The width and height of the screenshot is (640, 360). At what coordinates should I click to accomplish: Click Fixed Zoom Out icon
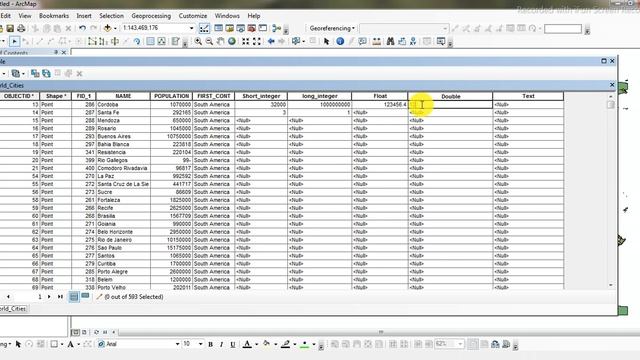coord(256,41)
